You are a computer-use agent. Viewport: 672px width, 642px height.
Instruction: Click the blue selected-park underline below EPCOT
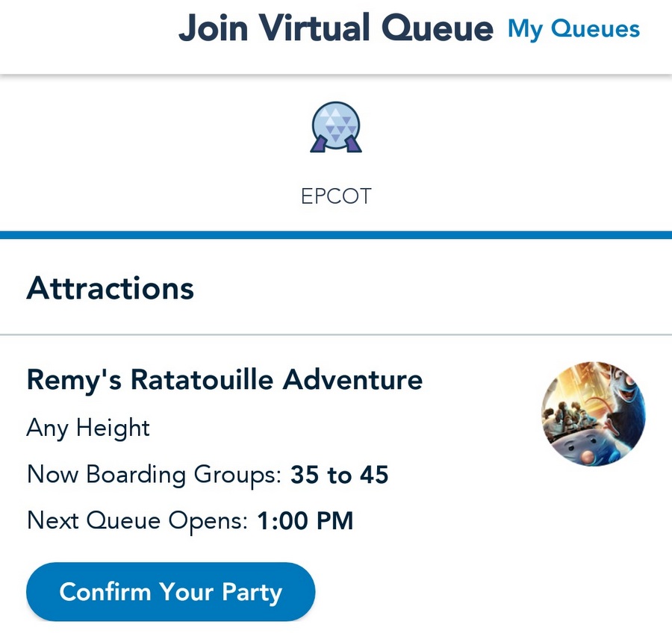pyautogui.click(x=336, y=235)
